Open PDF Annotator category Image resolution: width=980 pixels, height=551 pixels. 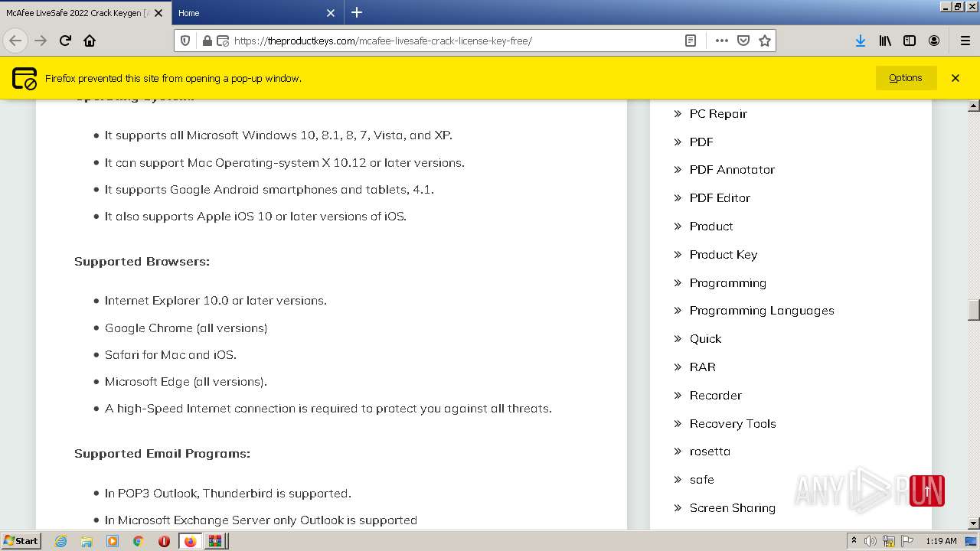pos(732,170)
